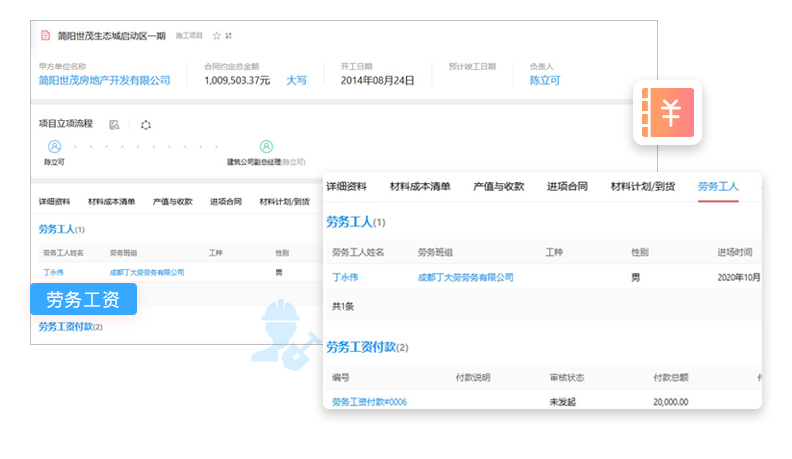Switch to 劳务工人 tab in front panel
Screen dimensions: 792x459
click(x=717, y=186)
